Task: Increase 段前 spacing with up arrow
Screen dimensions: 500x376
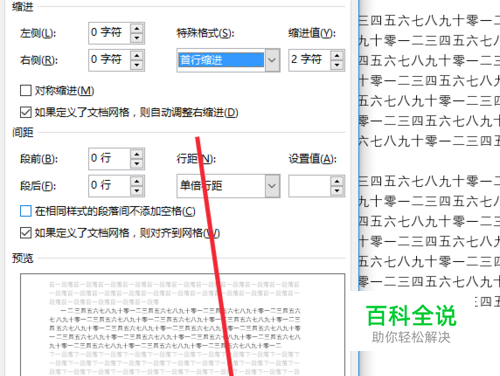Action: [x=137, y=154]
